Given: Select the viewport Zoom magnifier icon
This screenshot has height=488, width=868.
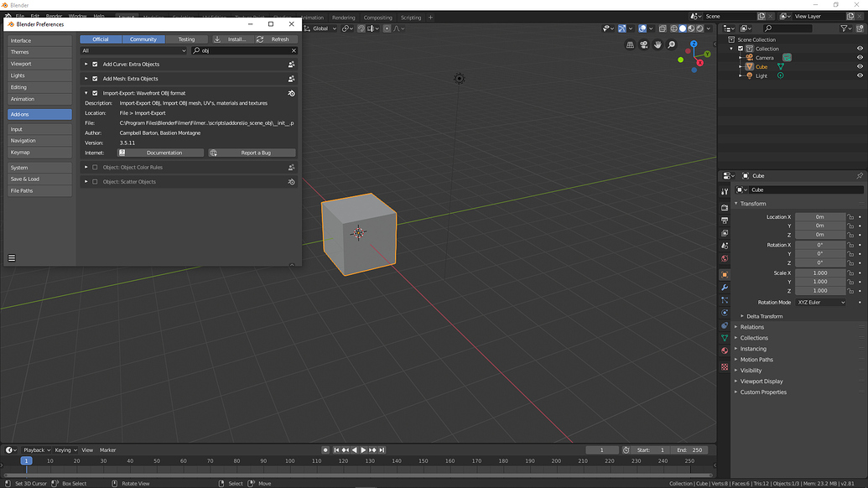Looking at the screenshot, I should (671, 44).
